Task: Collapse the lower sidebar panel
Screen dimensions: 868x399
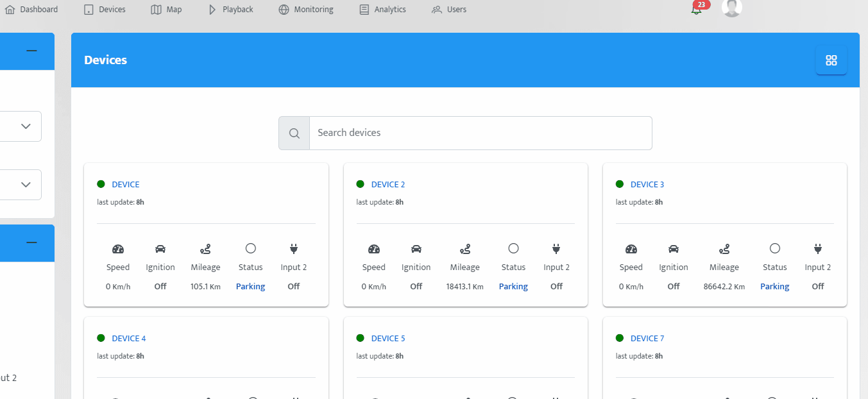Action: tap(31, 242)
